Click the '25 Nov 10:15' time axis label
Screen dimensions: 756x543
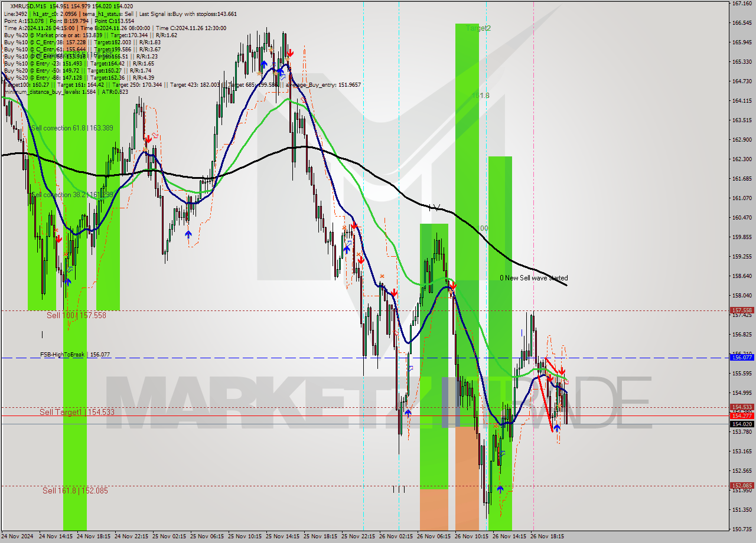pos(245,537)
